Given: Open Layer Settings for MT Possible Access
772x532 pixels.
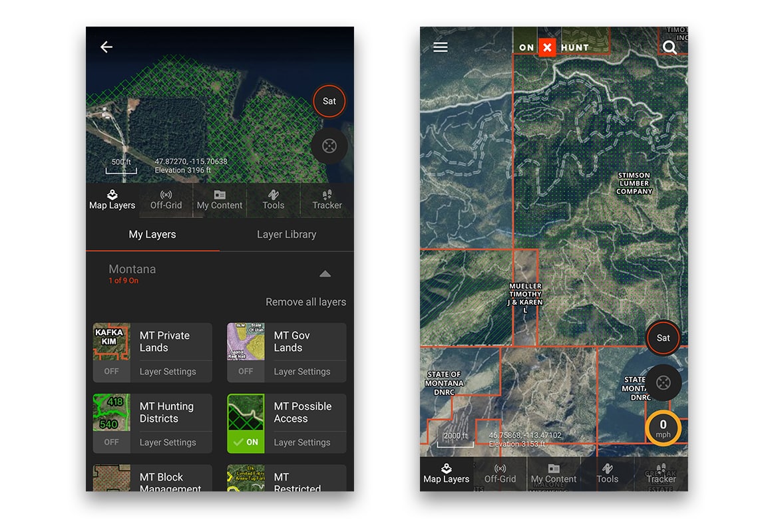Looking at the screenshot, I should click(301, 442).
